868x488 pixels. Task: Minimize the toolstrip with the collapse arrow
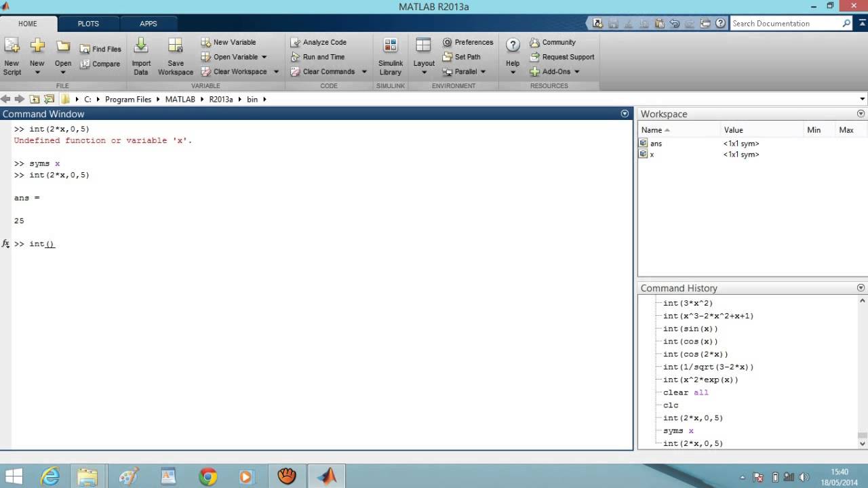pos(862,23)
